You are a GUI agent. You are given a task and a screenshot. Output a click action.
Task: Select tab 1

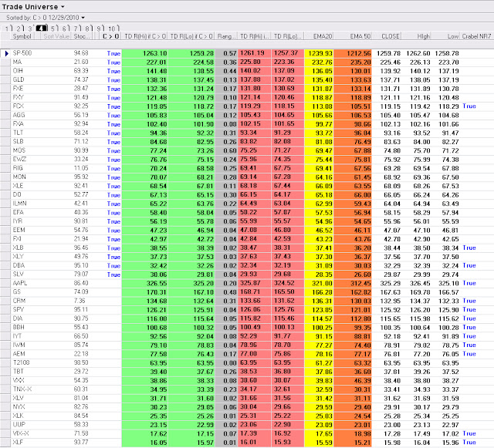click(8, 29)
